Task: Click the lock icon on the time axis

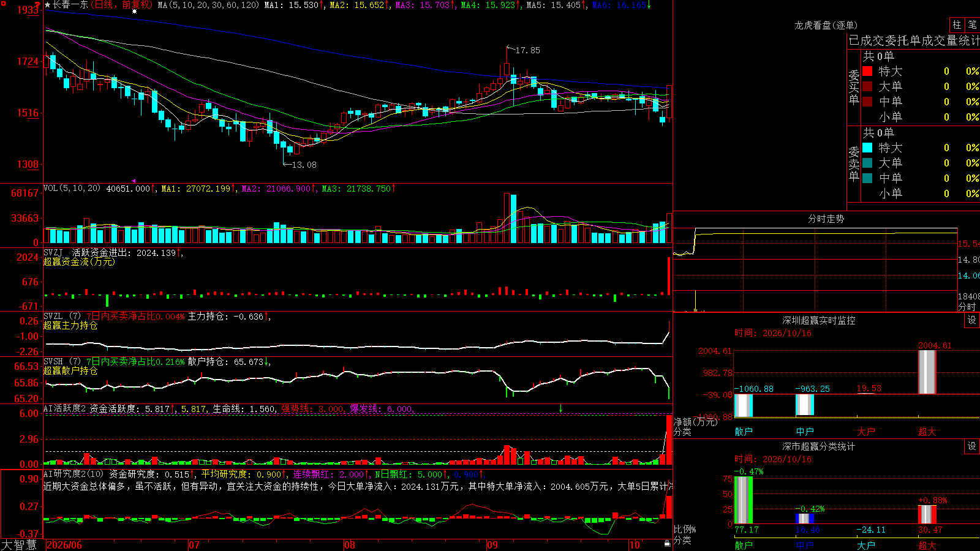Action: tap(668, 543)
